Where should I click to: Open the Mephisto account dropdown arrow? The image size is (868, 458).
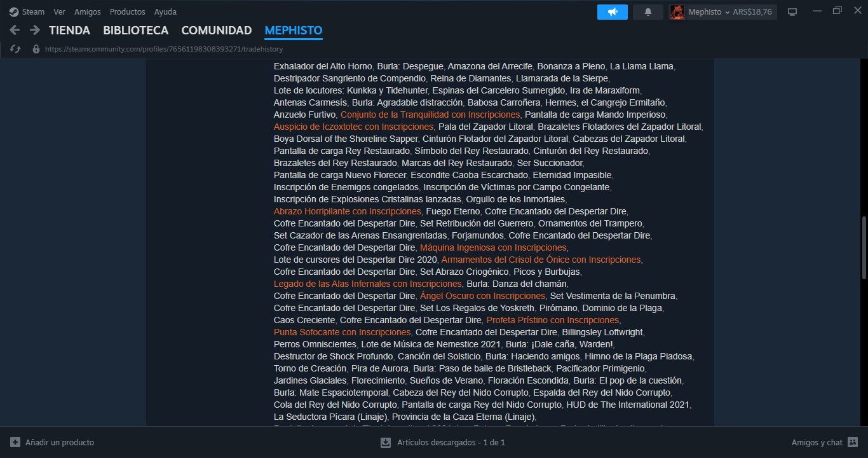tap(726, 11)
